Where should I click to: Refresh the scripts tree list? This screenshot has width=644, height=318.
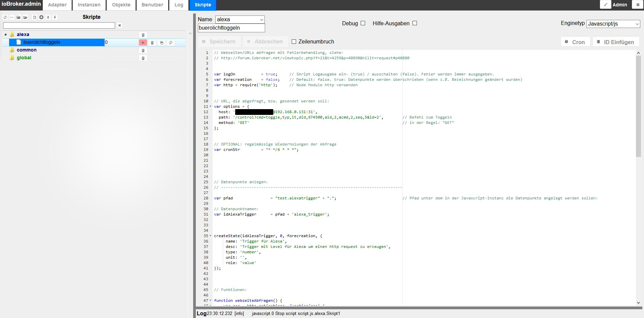[5, 17]
